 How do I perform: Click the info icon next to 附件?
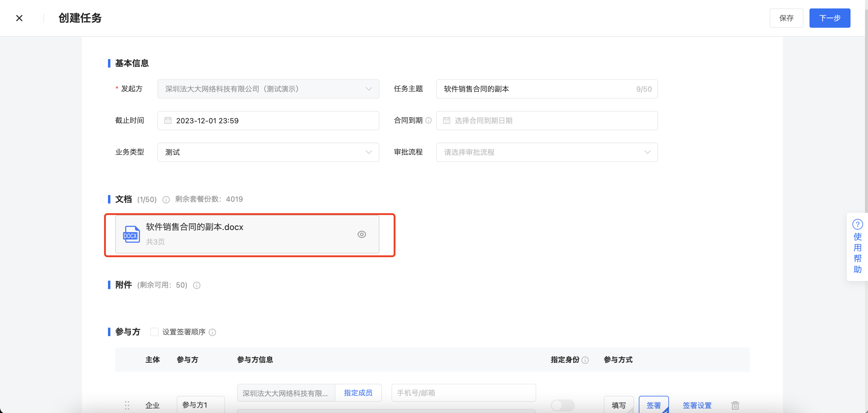click(x=196, y=285)
